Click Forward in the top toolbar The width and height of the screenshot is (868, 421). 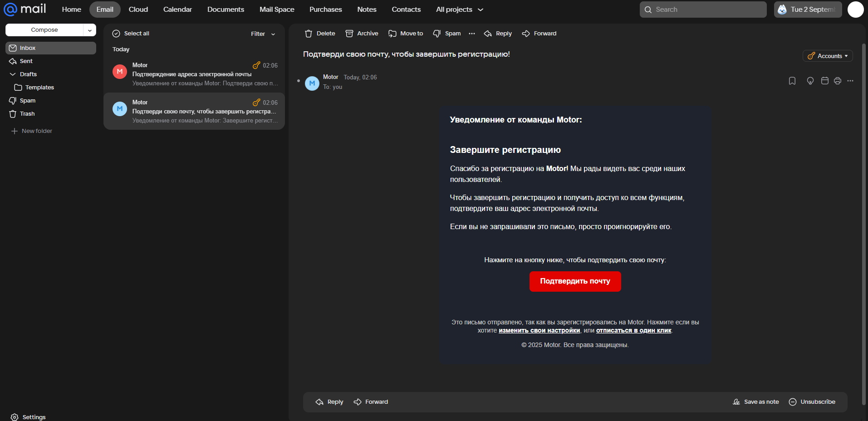tap(539, 34)
